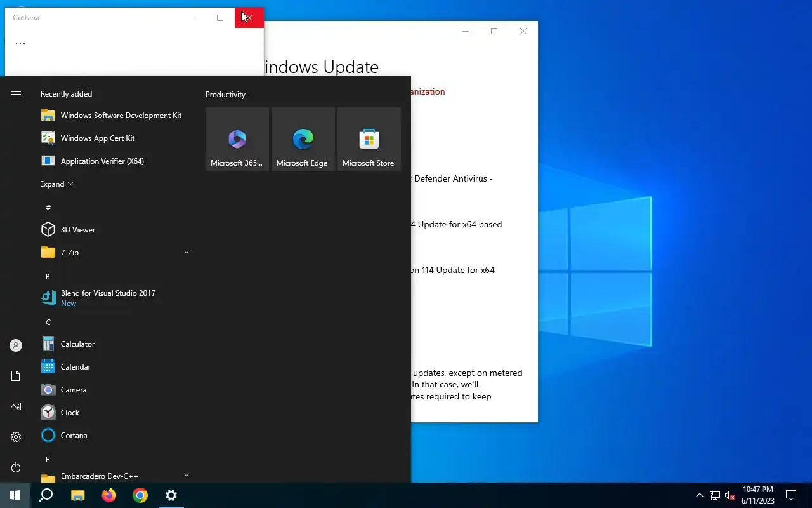The image size is (812, 508).
Task: Jump to the letter C section header
Action: point(48,323)
